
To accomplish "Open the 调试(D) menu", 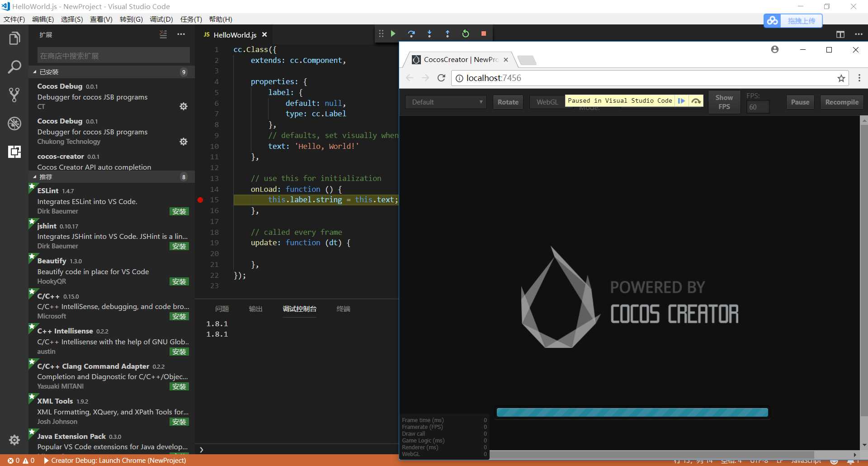I will 161,19.
